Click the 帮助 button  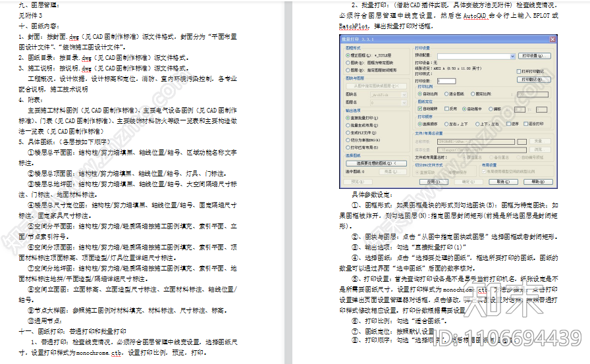538,182
